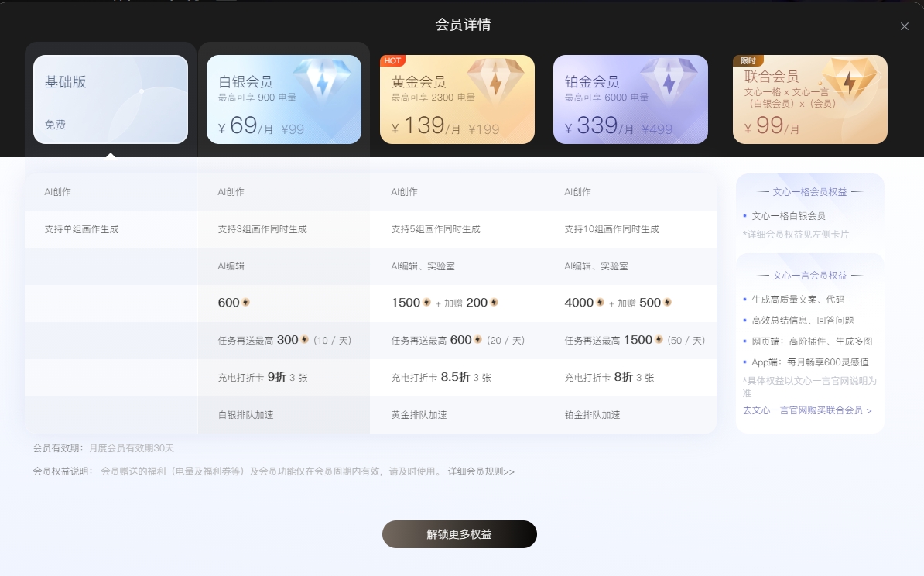Click AI编辑、实验室 in 铂金 column
924x576 pixels.
[596, 266]
